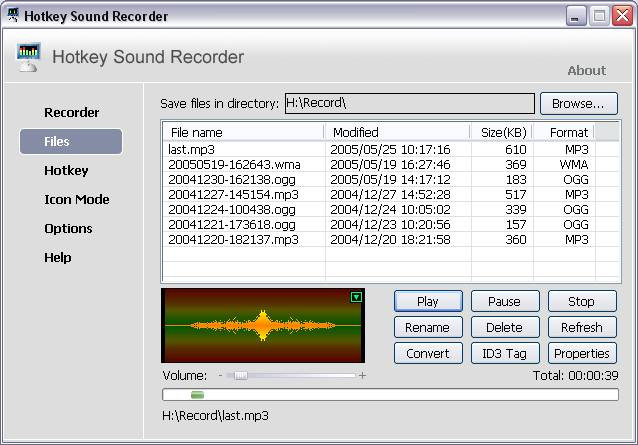Image resolution: width=638 pixels, height=445 pixels.
Task: Select file 20041220-182137.mp3
Action: 234,240
